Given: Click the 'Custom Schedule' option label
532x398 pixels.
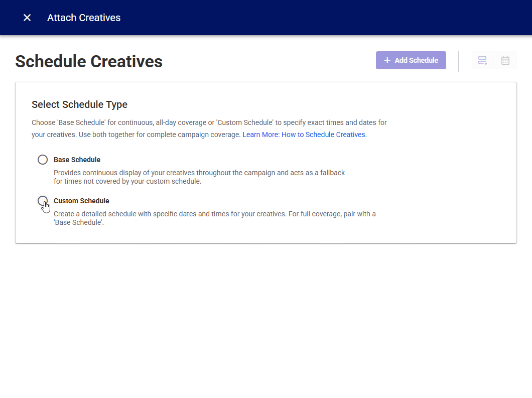Looking at the screenshot, I should [x=81, y=201].
